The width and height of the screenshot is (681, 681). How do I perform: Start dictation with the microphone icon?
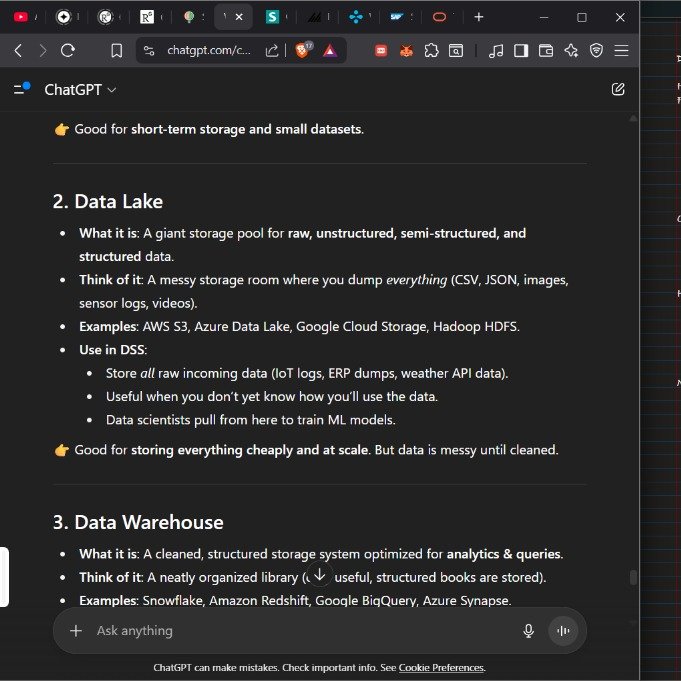(x=528, y=631)
